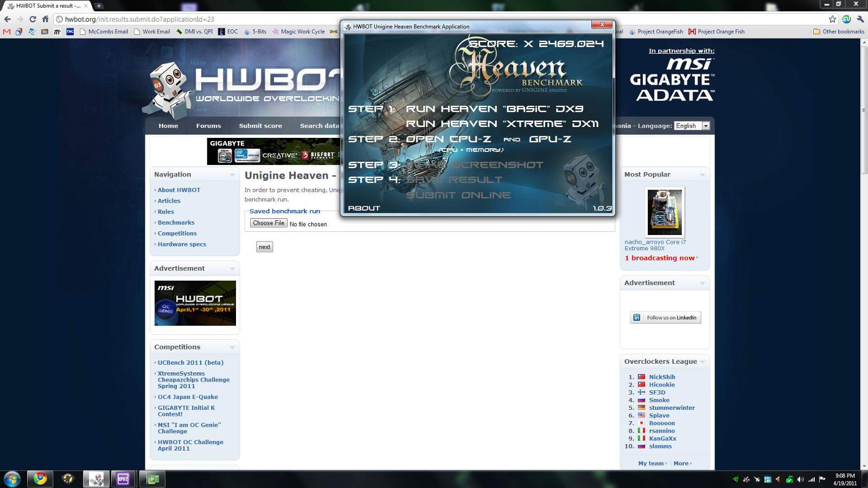Open OC4 Japan E-Quake competition
This screenshot has height=488, width=868.
point(188,397)
